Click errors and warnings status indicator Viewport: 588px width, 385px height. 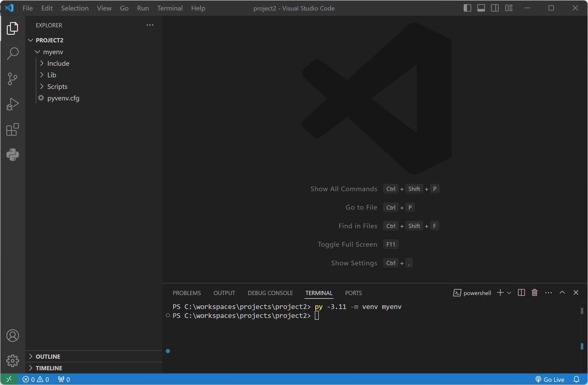pos(36,379)
